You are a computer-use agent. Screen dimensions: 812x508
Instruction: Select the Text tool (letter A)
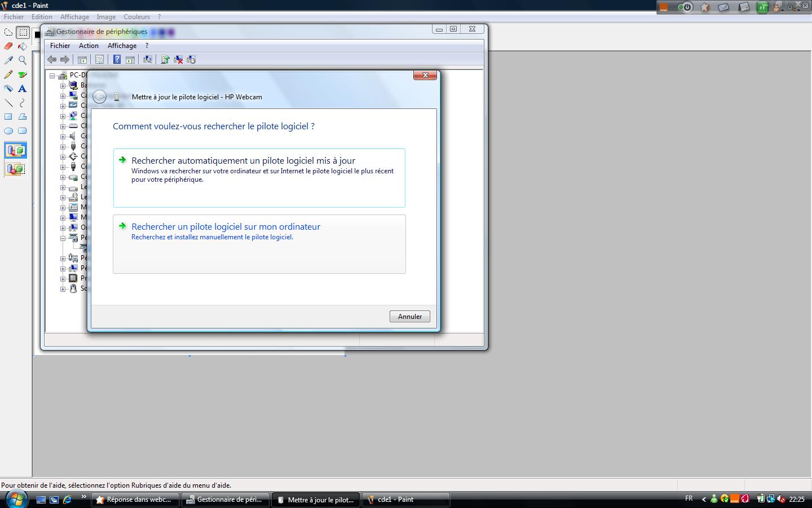(x=23, y=89)
